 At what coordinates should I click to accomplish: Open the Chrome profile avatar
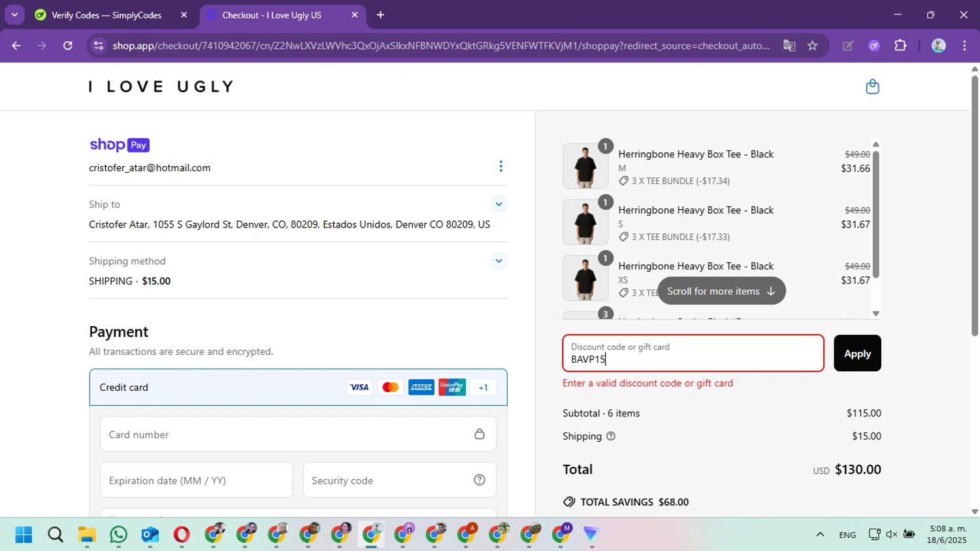click(938, 46)
